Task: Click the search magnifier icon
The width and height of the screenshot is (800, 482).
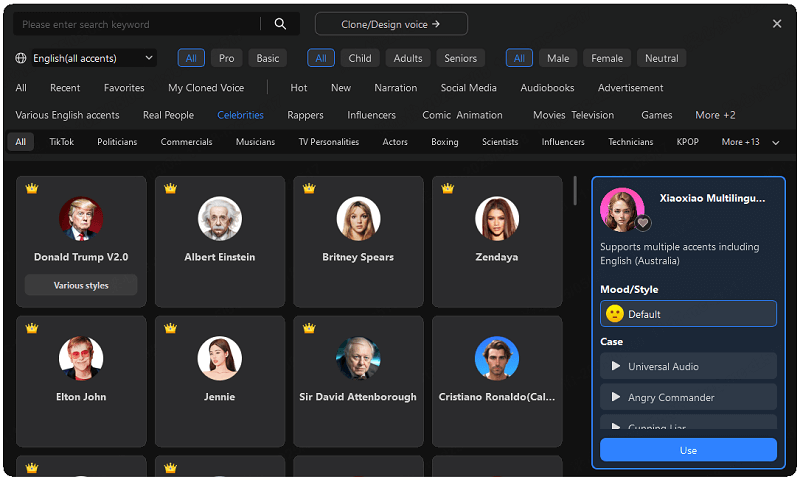Action: [x=280, y=24]
